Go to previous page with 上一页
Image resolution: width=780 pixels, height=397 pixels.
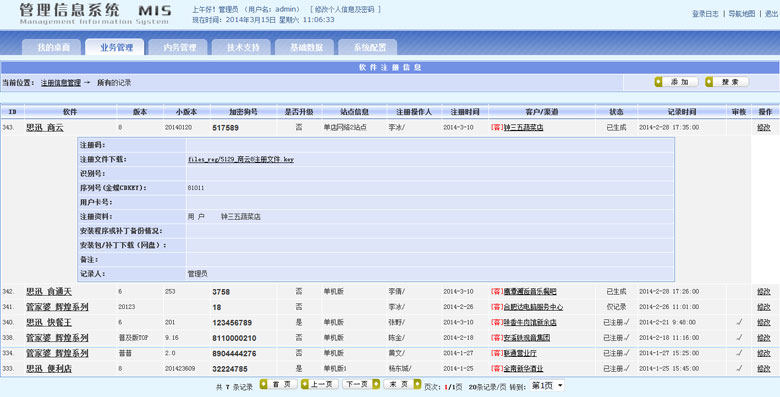tap(320, 385)
